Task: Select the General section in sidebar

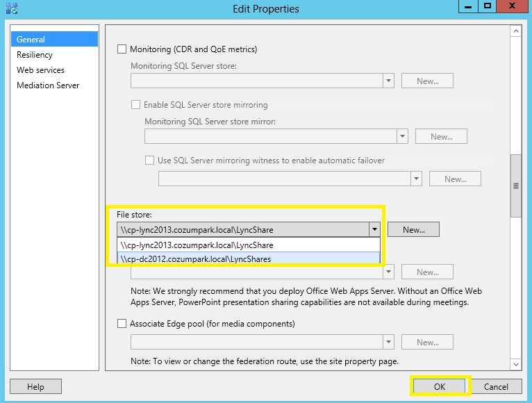Action: pos(54,39)
